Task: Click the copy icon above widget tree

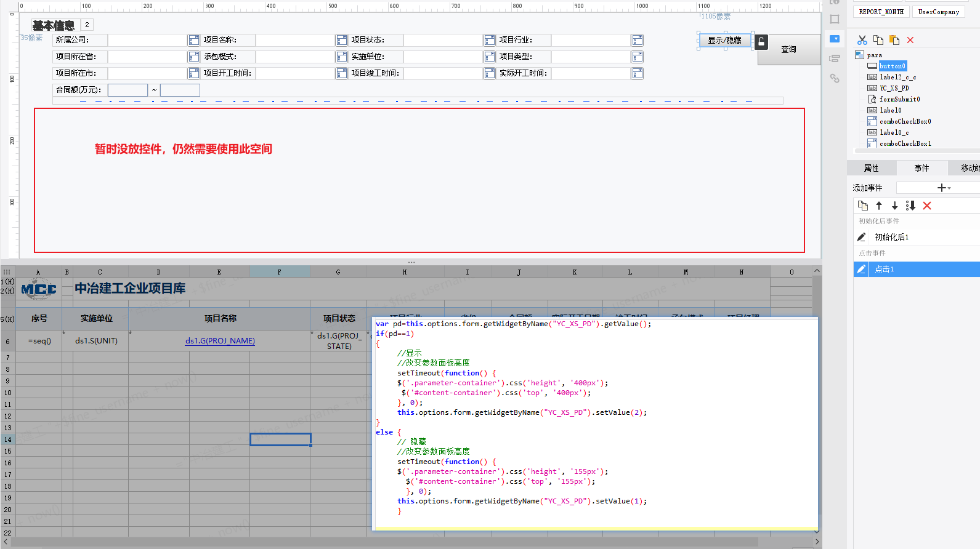Action: [x=878, y=40]
